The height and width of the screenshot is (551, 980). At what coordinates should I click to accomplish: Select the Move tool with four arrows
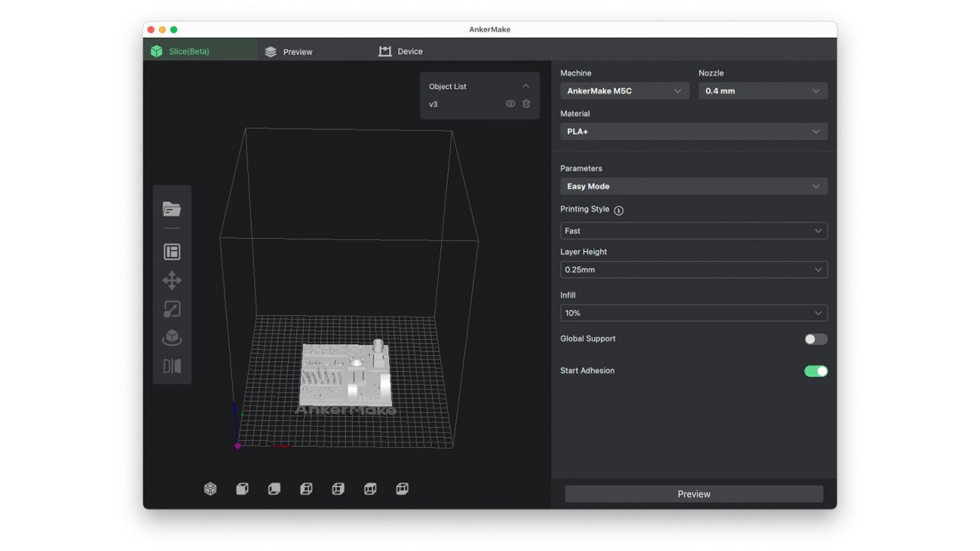point(171,280)
